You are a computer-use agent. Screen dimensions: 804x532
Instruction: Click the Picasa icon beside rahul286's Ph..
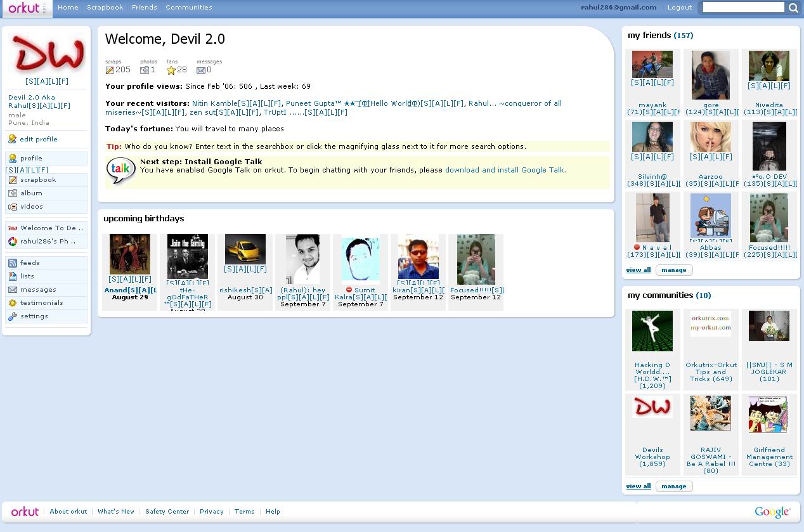click(13, 242)
